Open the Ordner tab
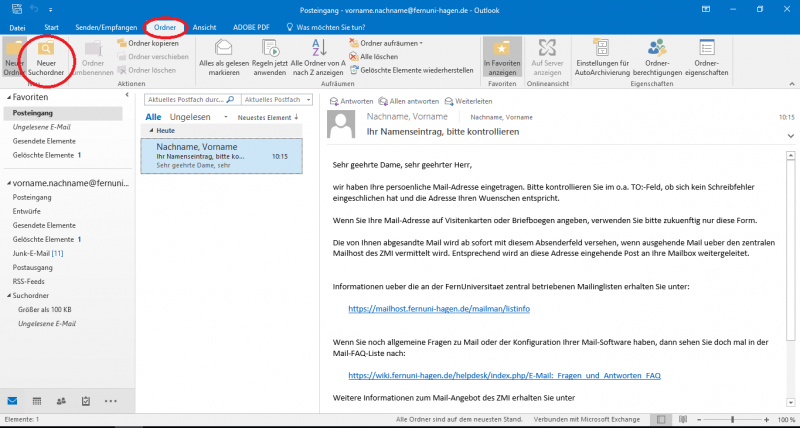 point(165,28)
